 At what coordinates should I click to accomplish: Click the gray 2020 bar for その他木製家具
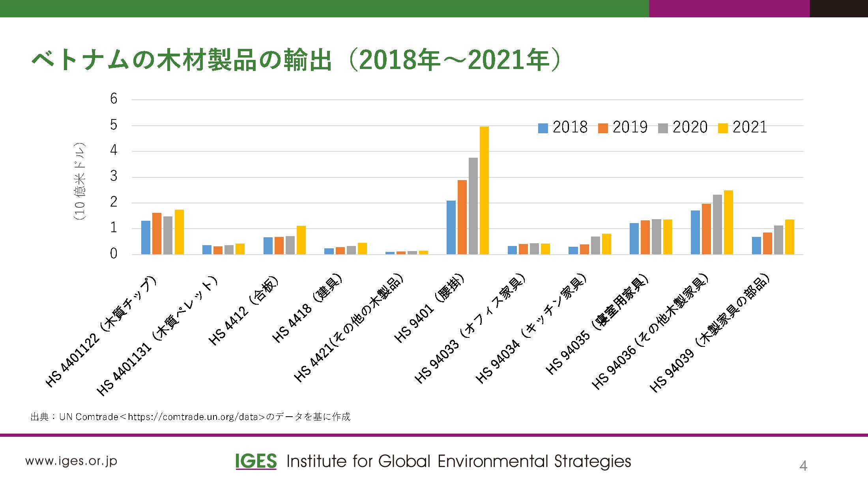point(717,224)
